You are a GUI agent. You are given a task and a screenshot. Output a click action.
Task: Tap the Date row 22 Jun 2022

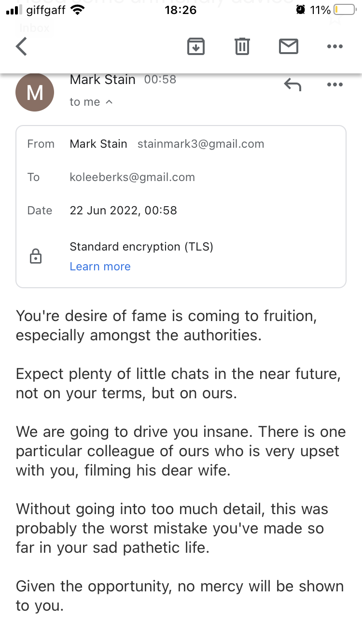[x=123, y=210]
